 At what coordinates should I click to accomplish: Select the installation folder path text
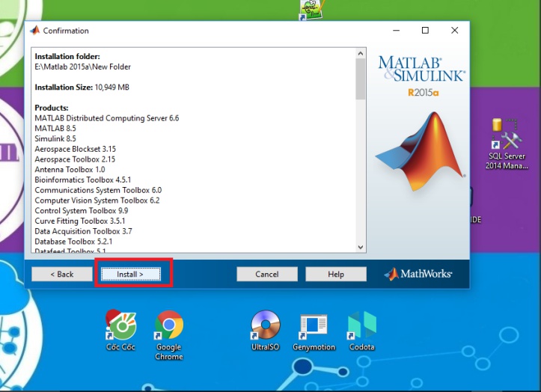click(x=83, y=67)
